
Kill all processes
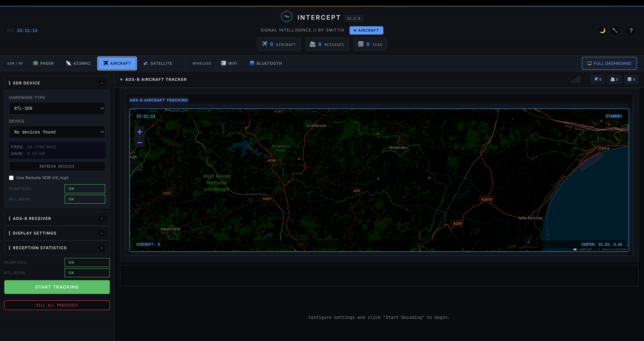(57, 305)
